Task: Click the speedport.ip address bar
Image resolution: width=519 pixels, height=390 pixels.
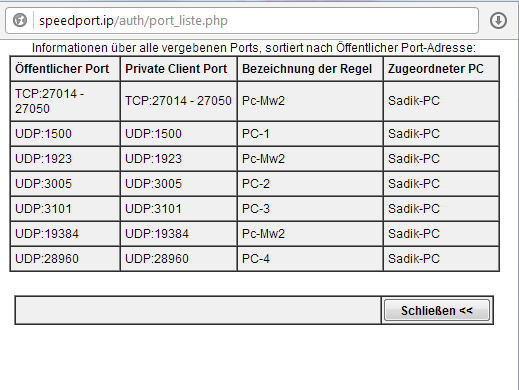Action: 242,20
